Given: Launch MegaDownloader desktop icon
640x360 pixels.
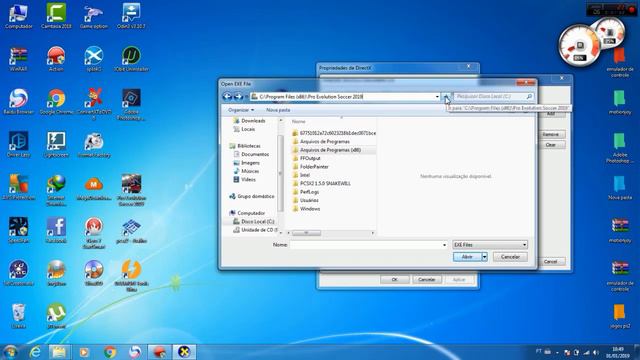Looking at the screenshot, I should coord(94,187).
